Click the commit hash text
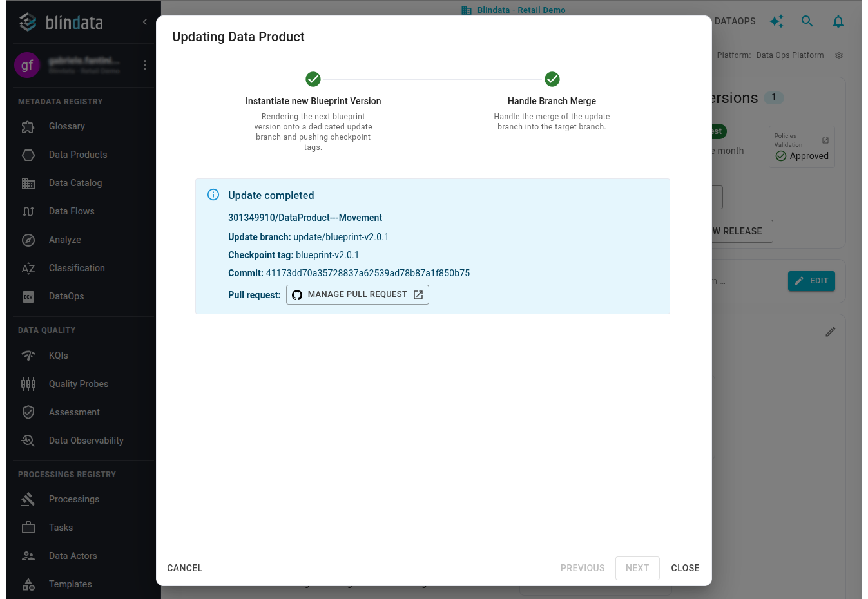Screen dimensions: 868x599 [368, 273]
